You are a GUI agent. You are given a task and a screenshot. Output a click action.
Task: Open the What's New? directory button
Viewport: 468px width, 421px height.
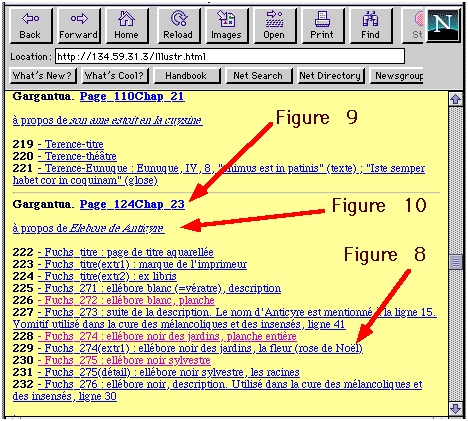pos(43,76)
